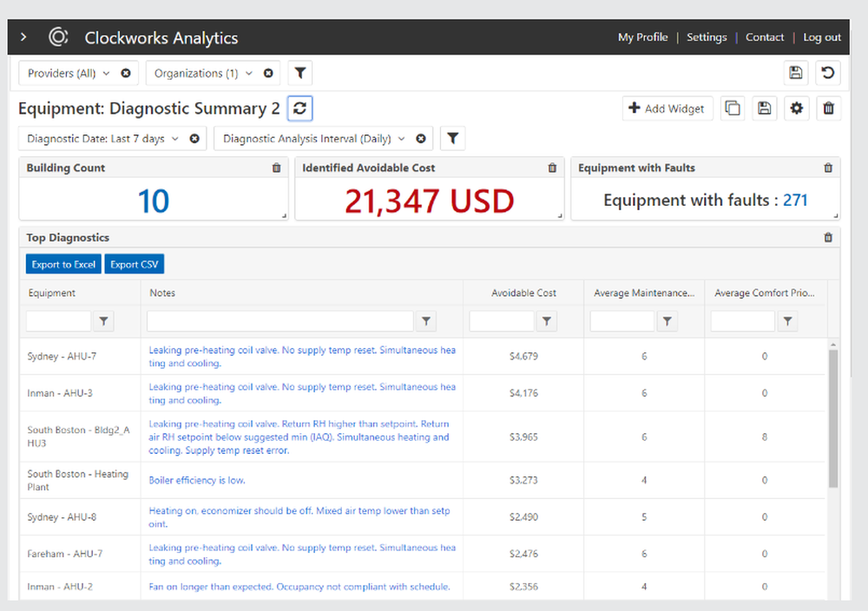
Task: Select the $4,679 avoidable cost cell
Action: pyautogui.click(x=523, y=357)
